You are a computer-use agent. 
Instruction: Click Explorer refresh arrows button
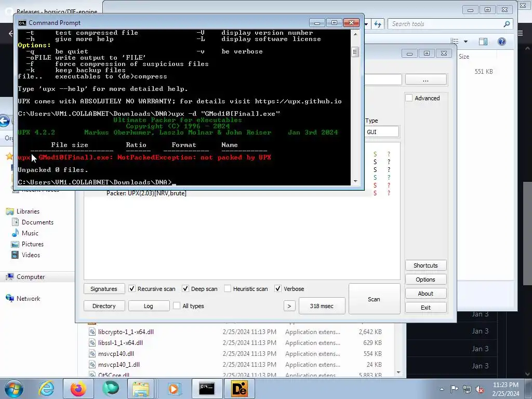pyautogui.click(x=378, y=24)
